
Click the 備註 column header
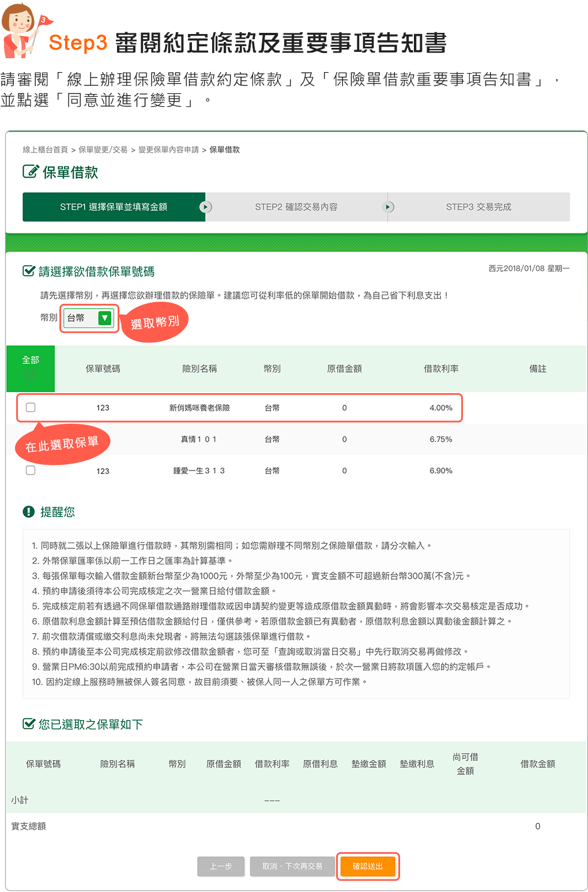click(538, 369)
